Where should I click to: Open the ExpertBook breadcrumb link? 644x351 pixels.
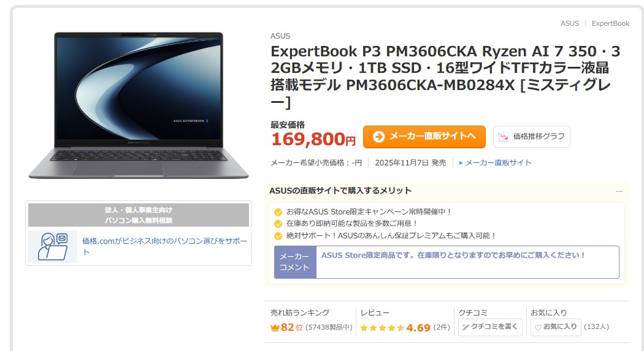click(610, 23)
